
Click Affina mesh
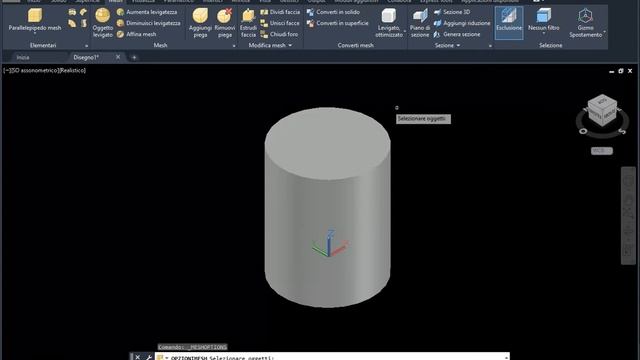coord(136,34)
